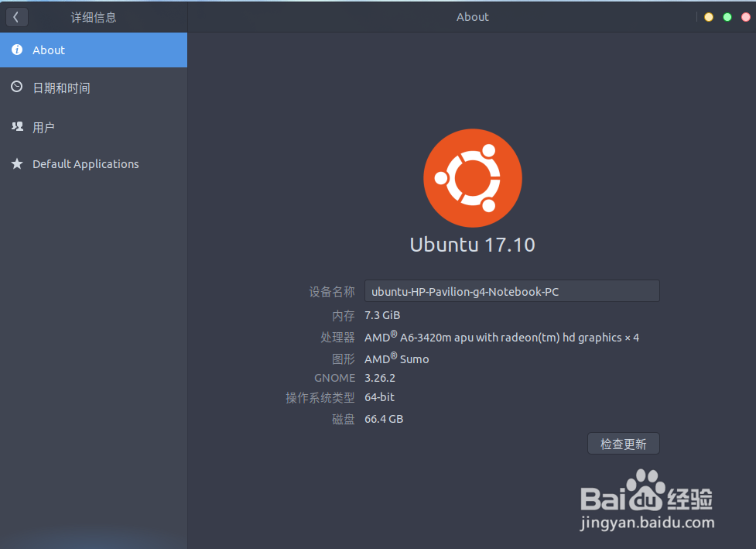Viewport: 756px width, 549px height.
Task: Click the 检查更新 button
Action: pyautogui.click(x=624, y=444)
